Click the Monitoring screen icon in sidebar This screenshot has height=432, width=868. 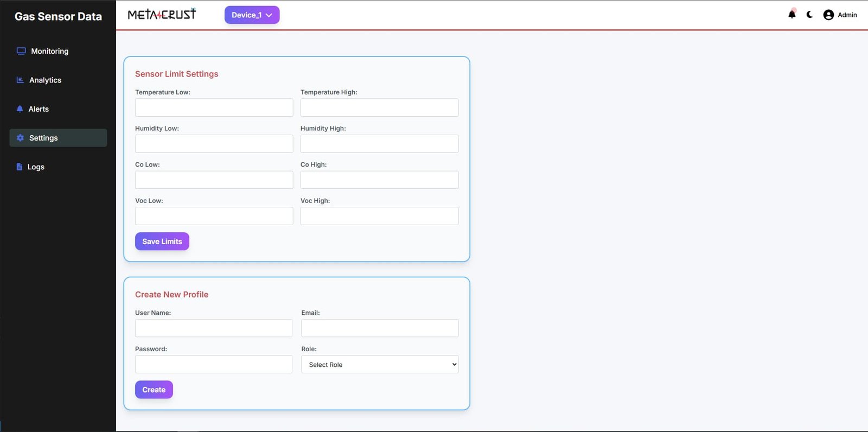pyautogui.click(x=21, y=51)
